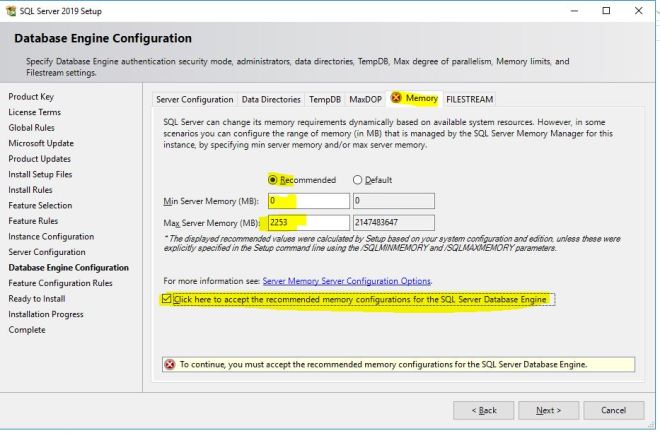Image resolution: width=660 pixels, height=433 pixels.
Task: Toggle the accept recommended memory configurations checkbox
Action: click(x=166, y=299)
